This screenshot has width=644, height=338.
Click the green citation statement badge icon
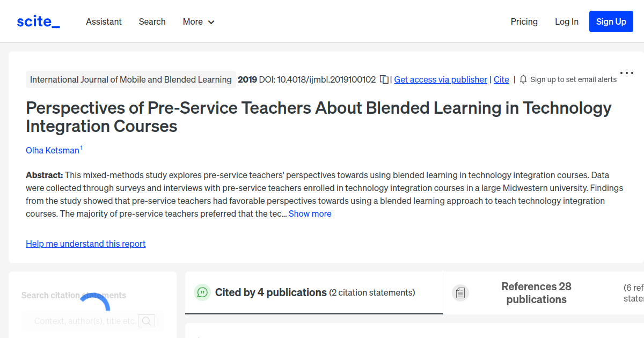(202, 292)
